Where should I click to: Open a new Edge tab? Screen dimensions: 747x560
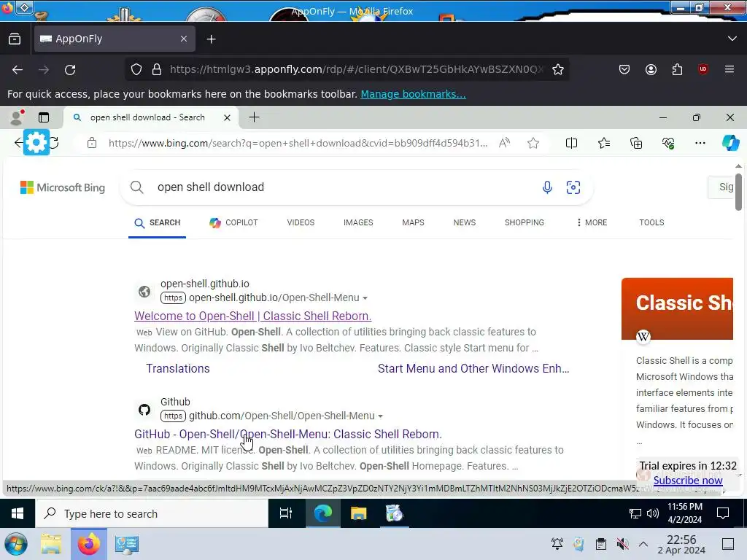click(x=255, y=117)
